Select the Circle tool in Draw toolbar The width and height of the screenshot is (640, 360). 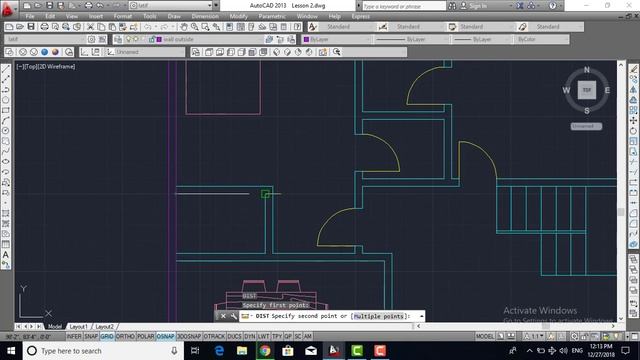pos(6,100)
